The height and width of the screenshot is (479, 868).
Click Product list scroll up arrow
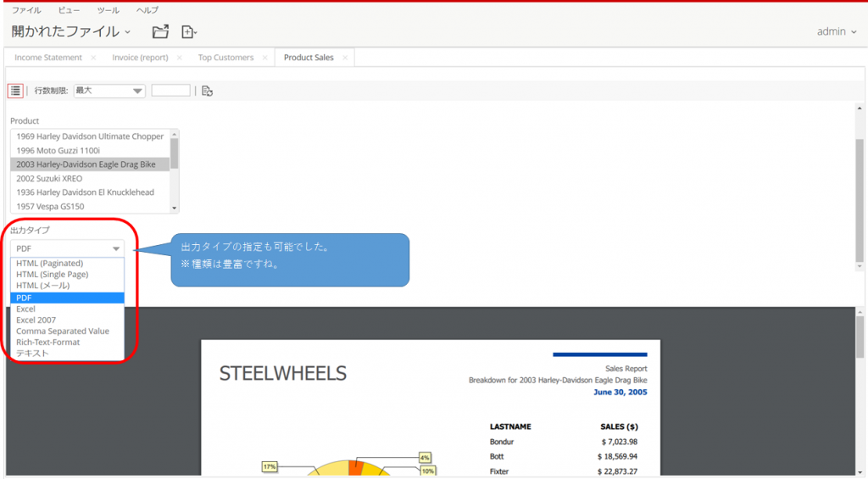(175, 135)
